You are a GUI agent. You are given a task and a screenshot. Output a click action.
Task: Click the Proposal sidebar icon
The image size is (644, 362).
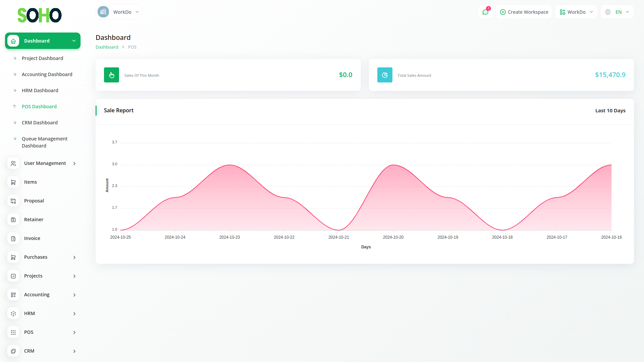(13, 201)
